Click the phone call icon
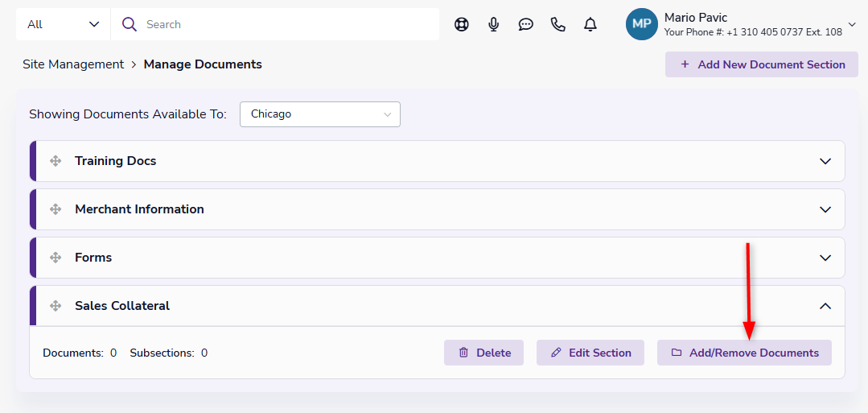 point(558,24)
